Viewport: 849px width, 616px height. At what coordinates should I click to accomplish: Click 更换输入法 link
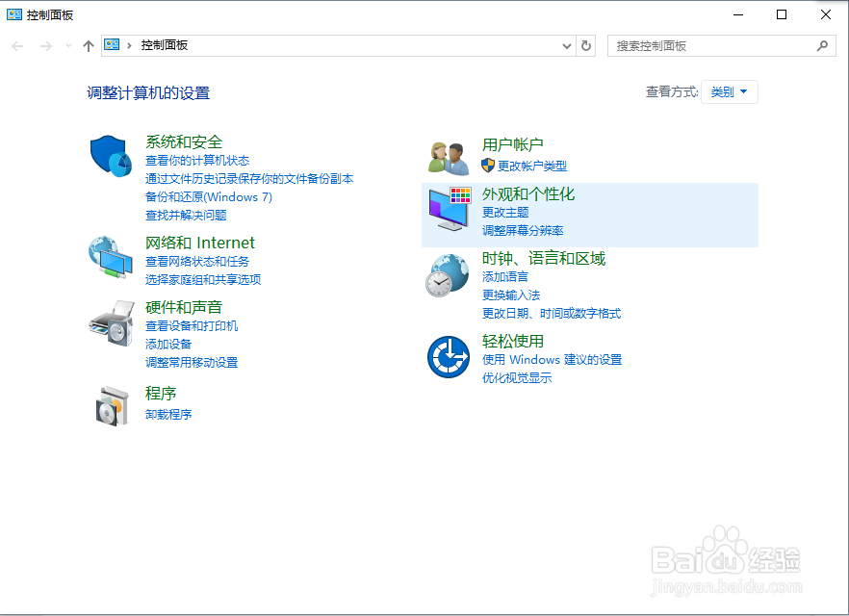[x=511, y=295]
